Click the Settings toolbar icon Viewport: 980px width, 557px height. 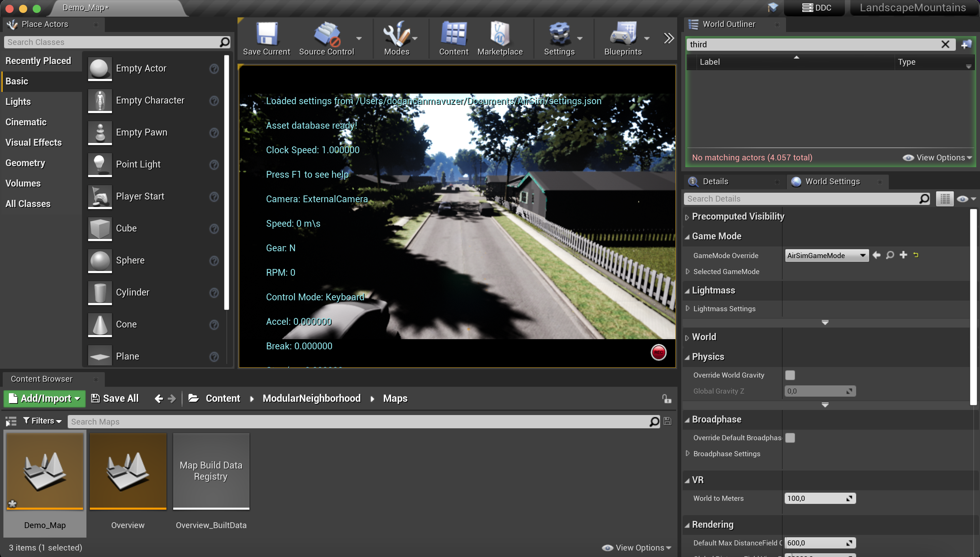(x=559, y=38)
